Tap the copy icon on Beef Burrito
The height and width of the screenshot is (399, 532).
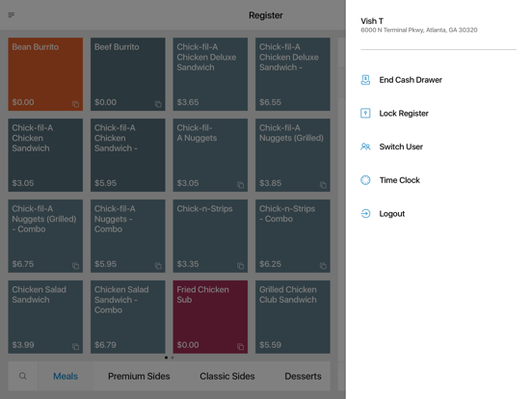pos(158,104)
